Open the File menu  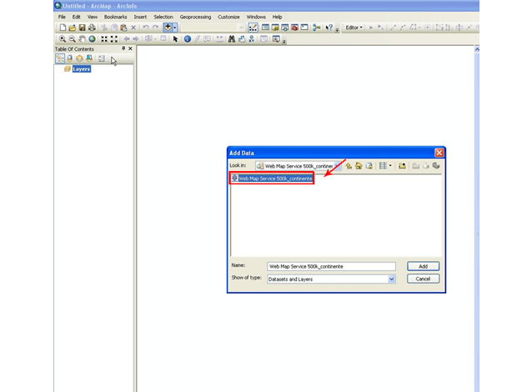tap(62, 17)
